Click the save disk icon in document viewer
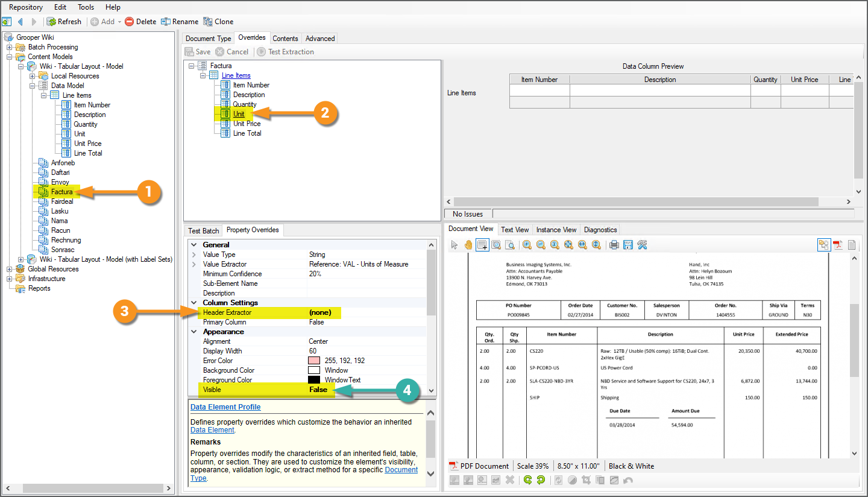 click(627, 245)
